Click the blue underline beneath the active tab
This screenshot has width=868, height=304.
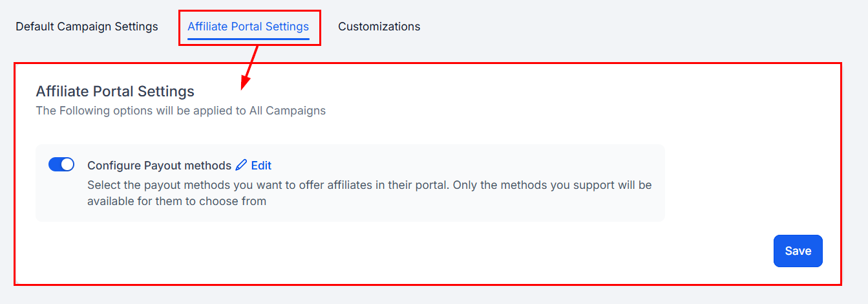point(248,39)
